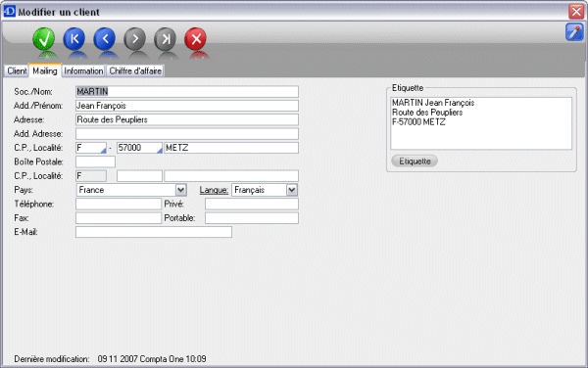Switch to the Client tab
The image size is (588, 368).
click(x=17, y=70)
